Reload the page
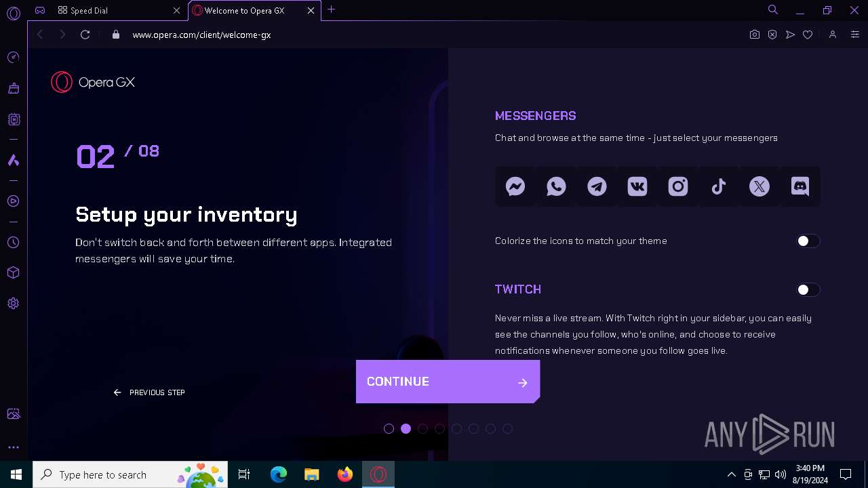This screenshot has width=868, height=488. 85,35
